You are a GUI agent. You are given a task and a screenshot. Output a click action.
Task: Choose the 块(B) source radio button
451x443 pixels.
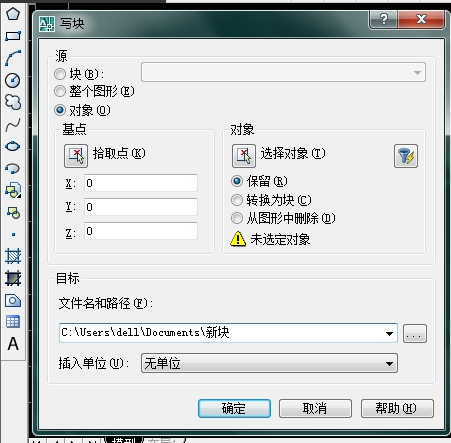(x=60, y=74)
